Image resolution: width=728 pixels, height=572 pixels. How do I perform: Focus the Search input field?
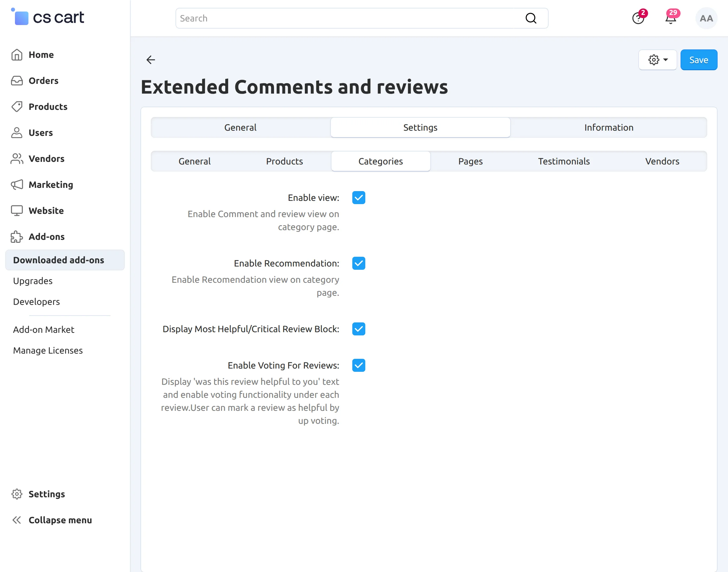(x=362, y=18)
